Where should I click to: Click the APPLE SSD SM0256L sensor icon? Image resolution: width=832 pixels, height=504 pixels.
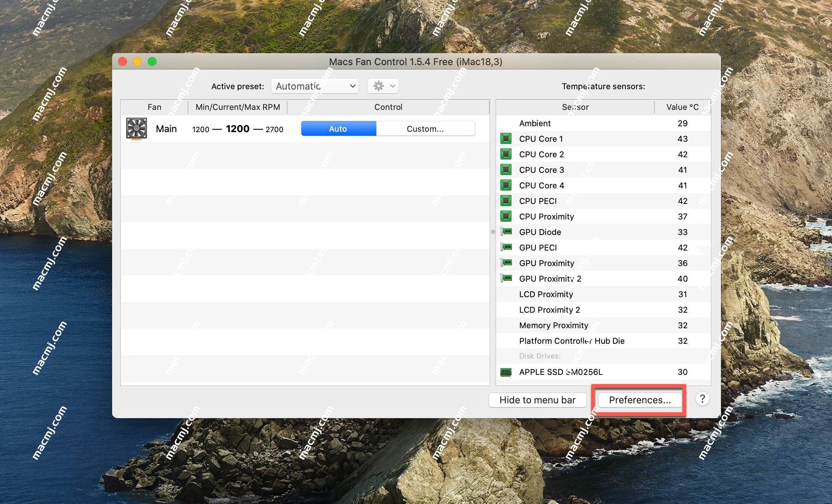(505, 372)
